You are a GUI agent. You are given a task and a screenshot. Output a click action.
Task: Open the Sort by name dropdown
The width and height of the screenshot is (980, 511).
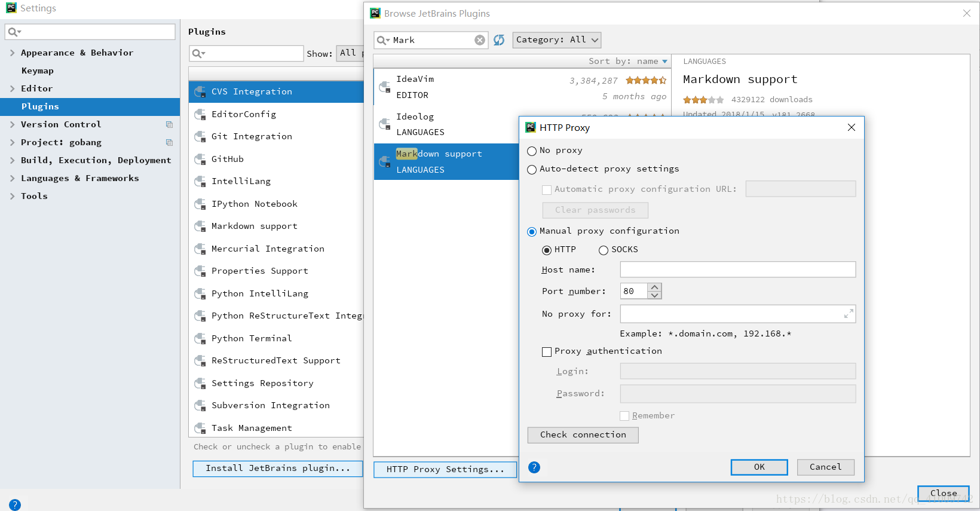click(627, 61)
